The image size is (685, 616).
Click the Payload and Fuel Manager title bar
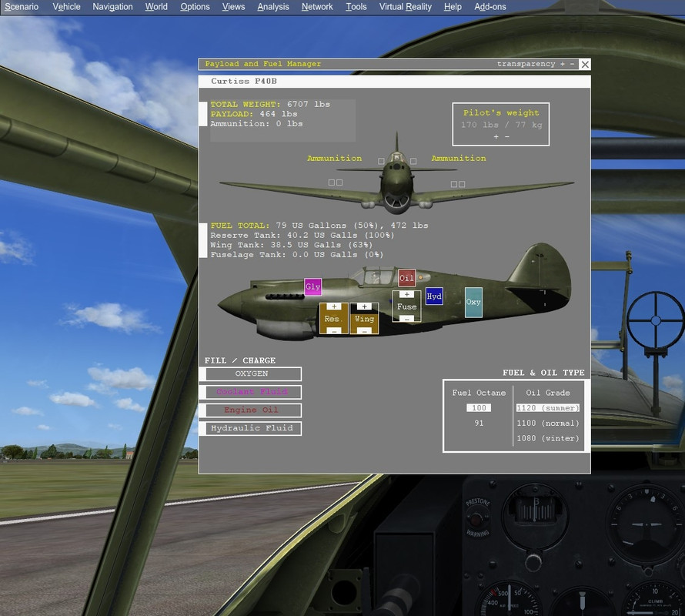click(x=389, y=64)
